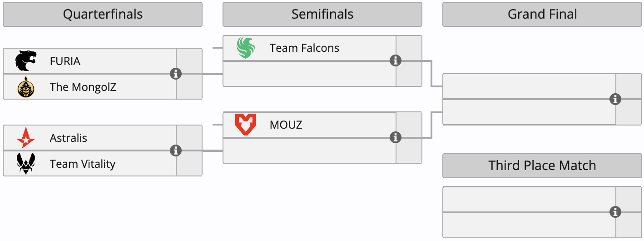Select the Semifinals column header

click(322, 15)
